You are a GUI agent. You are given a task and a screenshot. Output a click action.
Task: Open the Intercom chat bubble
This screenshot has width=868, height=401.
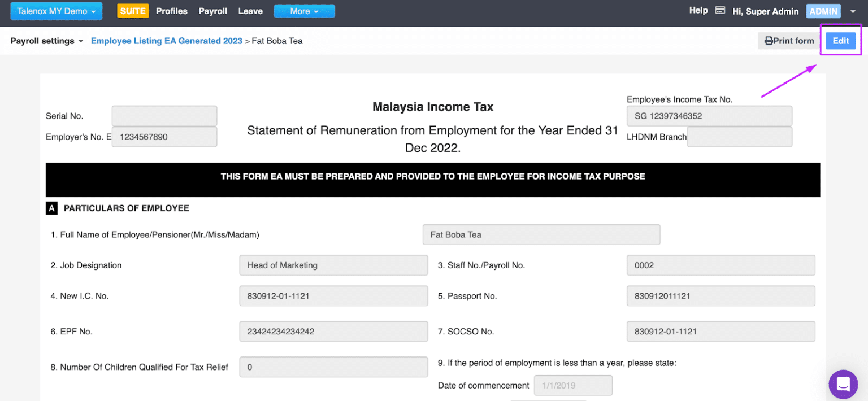pyautogui.click(x=843, y=384)
